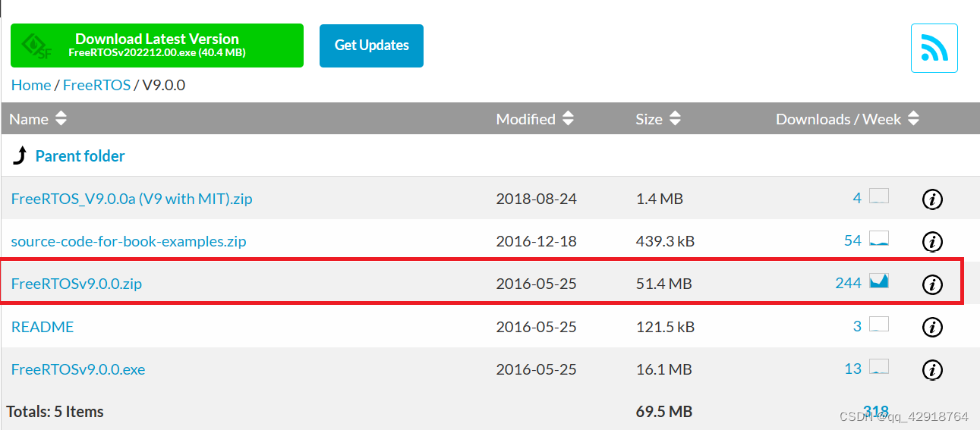
Task: Sort the list by Modified arrows
Action: click(567, 119)
